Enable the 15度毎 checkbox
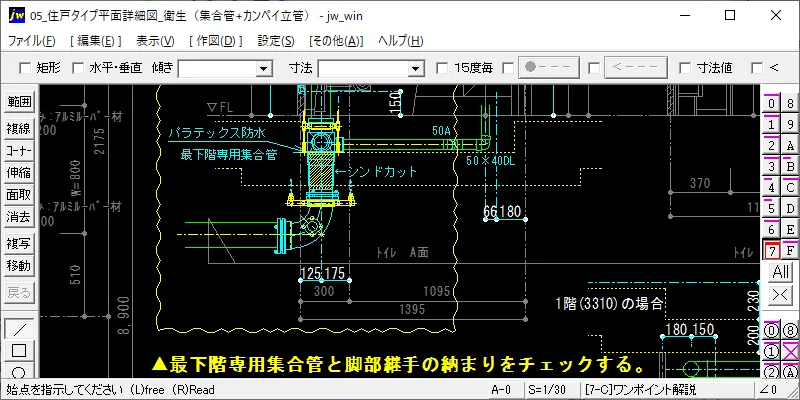Screen dimensions: 800x400 [x=442, y=67]
